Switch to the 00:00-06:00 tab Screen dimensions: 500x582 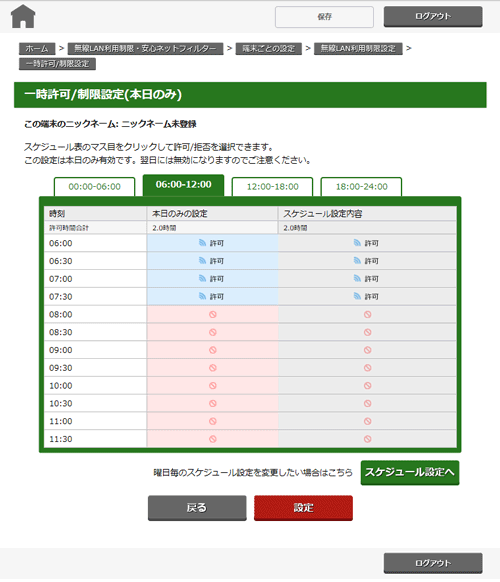tap(95, 187)
